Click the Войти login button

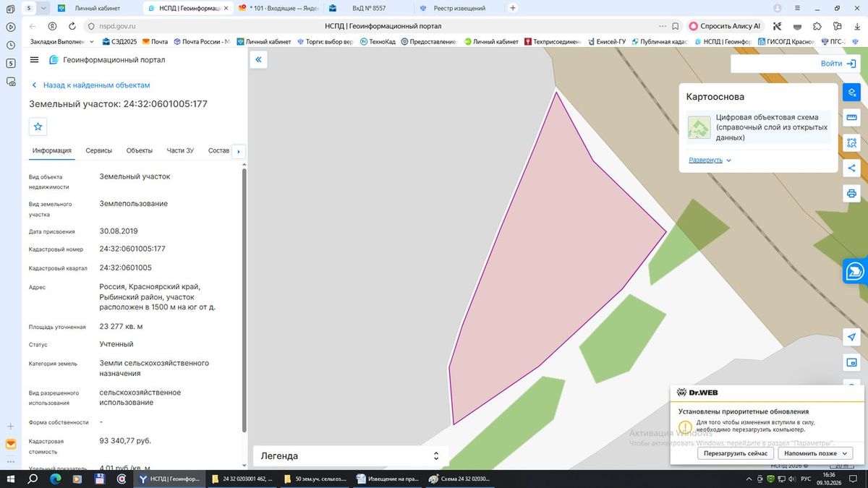click(x=838, y=64)
